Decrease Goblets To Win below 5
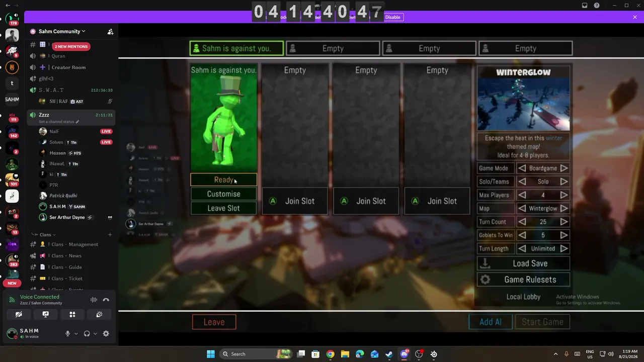 [x=522, y=235]
